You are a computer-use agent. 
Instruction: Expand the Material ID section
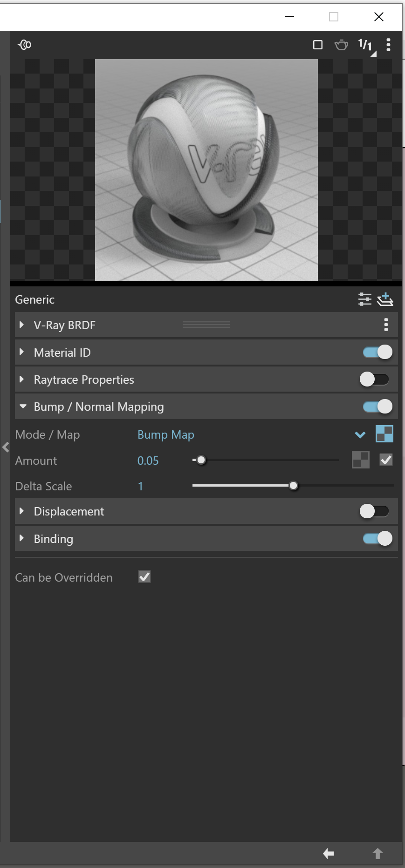[x=21, y=352]
